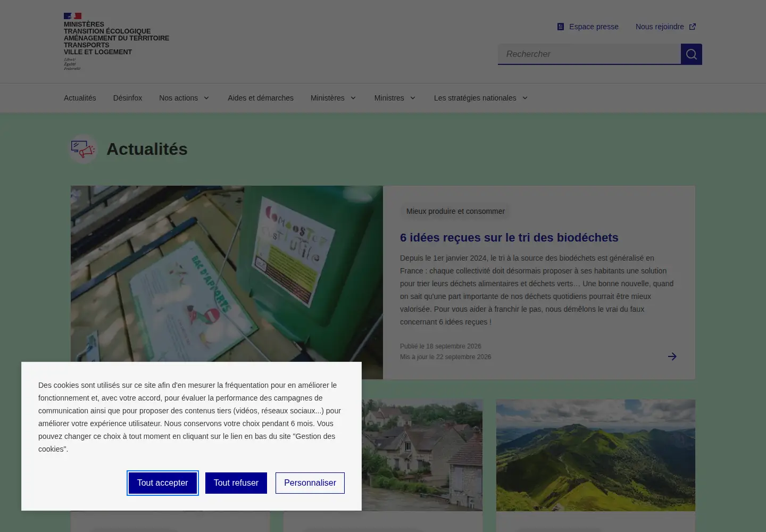Image resolution: width=766 pixels, height=532 pixels.
Task: Open the Désinfox navigation item
Action: [128, 98]
